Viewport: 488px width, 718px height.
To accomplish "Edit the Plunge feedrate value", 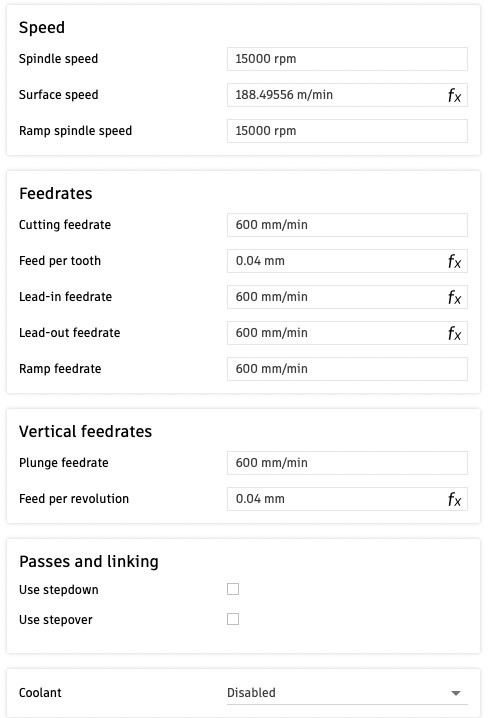I will tap(347, 463).
